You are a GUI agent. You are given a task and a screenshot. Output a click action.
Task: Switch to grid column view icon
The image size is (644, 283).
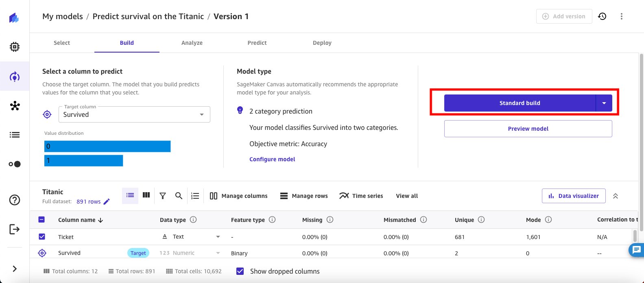[x=146, y=195]
